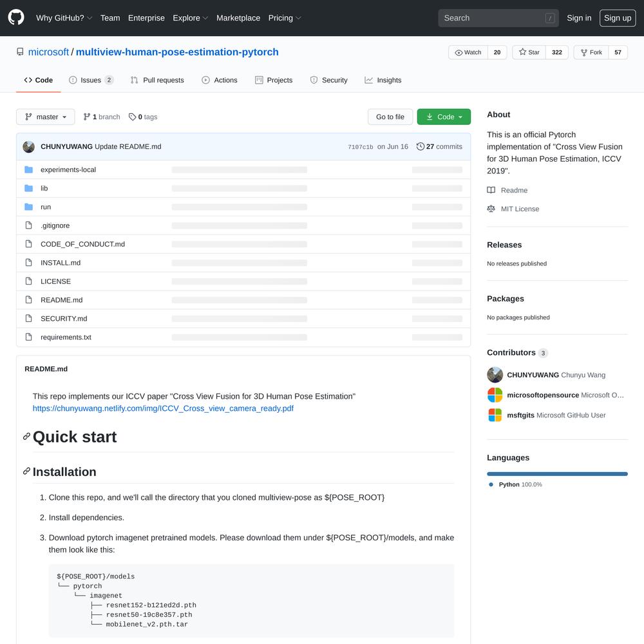Click the Team nav link
644x644 pixels.
point(110,18)
